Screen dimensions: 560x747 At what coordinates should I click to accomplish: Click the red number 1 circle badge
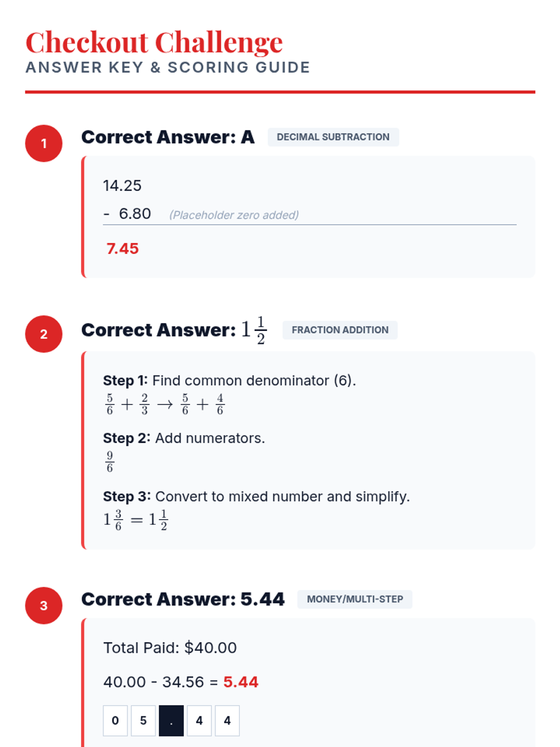(x=44, y=143)
